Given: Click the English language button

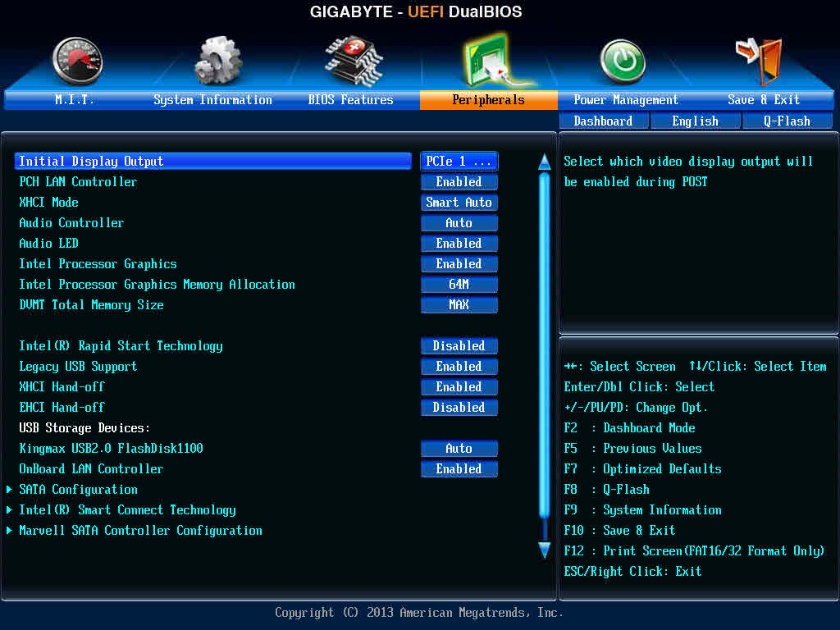Looking at the screenshot, I should pyautogui.click(x=696, y=121).
